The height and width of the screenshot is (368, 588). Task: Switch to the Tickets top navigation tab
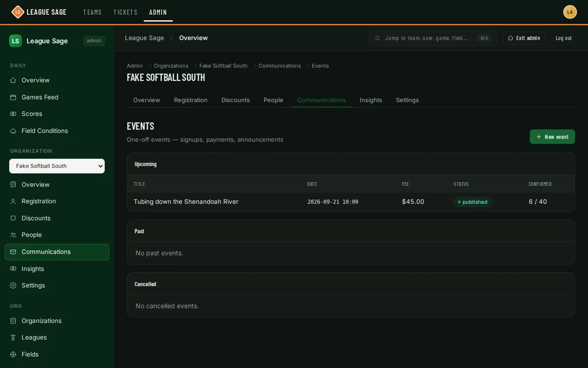tap(125, 12)
